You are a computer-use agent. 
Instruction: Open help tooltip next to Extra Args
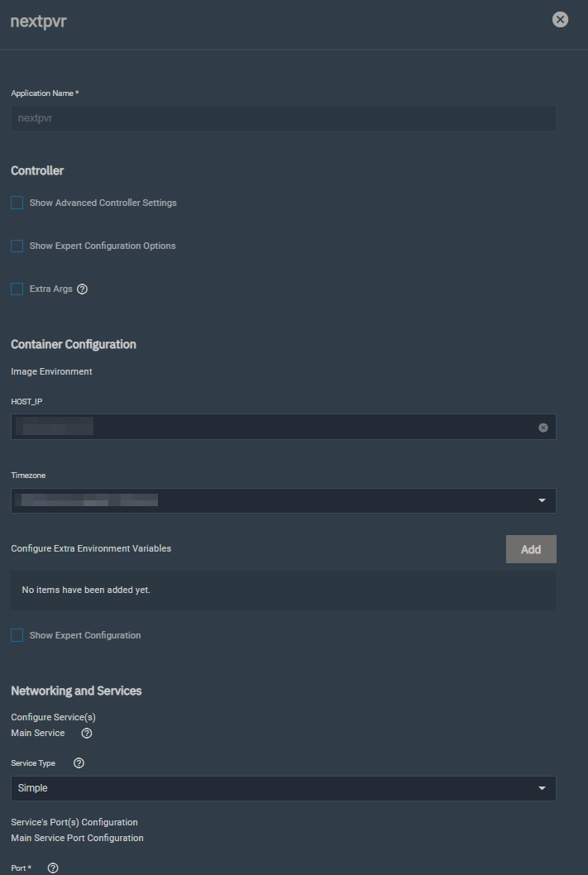[82, 289]
